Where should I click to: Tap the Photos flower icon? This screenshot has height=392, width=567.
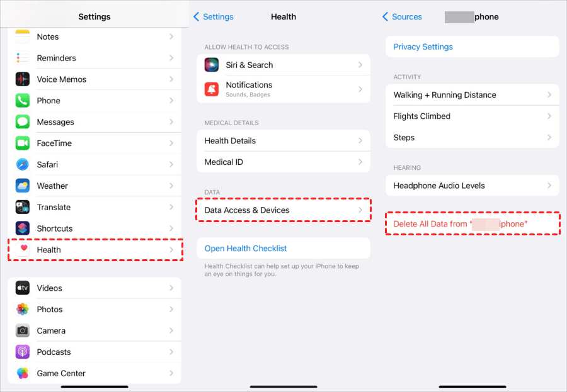click(23, 310)
